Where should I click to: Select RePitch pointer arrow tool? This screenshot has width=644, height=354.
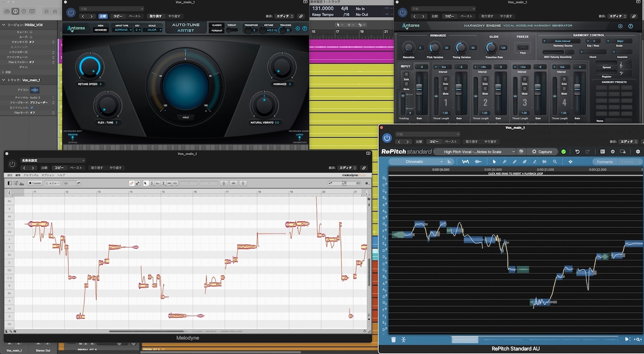495,161
